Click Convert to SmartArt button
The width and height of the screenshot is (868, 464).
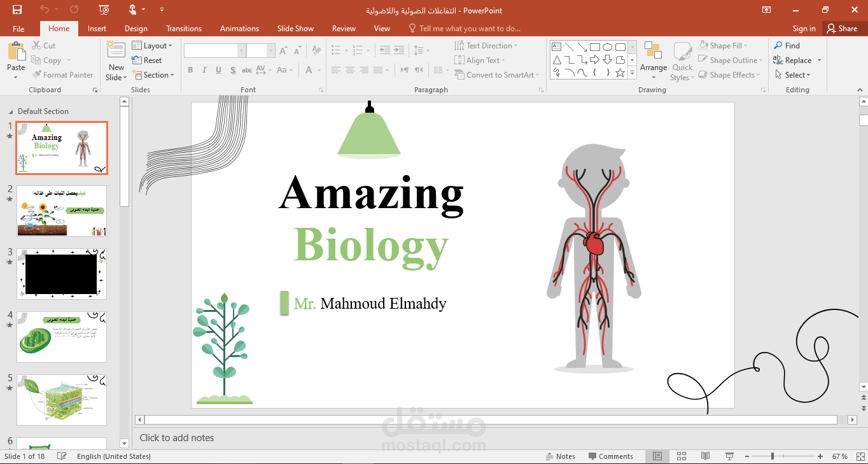[x=496, y=75]
